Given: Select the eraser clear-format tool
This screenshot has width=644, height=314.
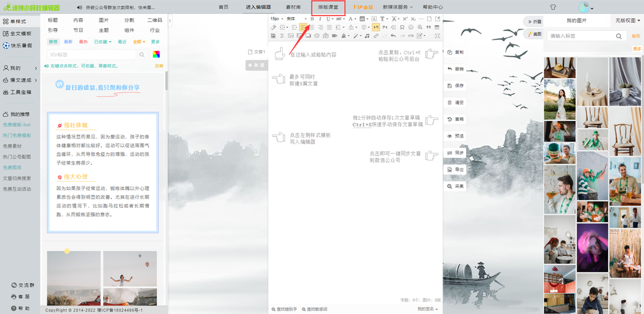Looking at the screenshot, I should coord(273,27).
